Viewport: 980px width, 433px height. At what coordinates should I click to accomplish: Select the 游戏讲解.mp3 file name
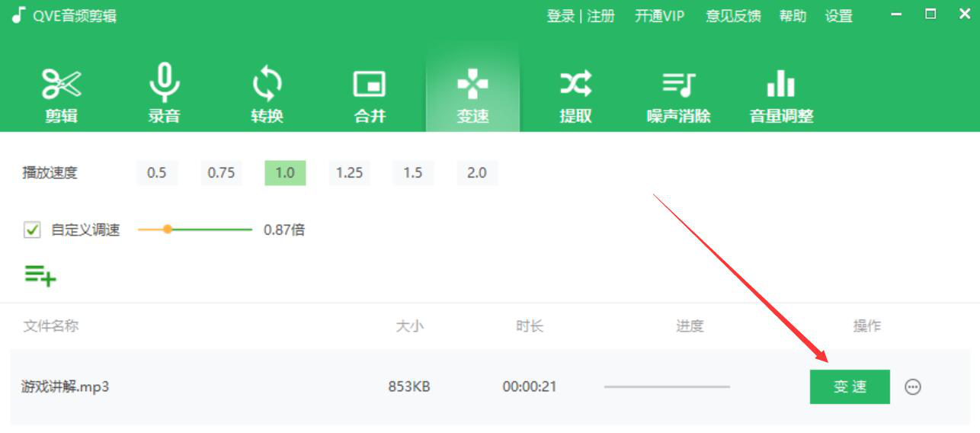[65, 386]
